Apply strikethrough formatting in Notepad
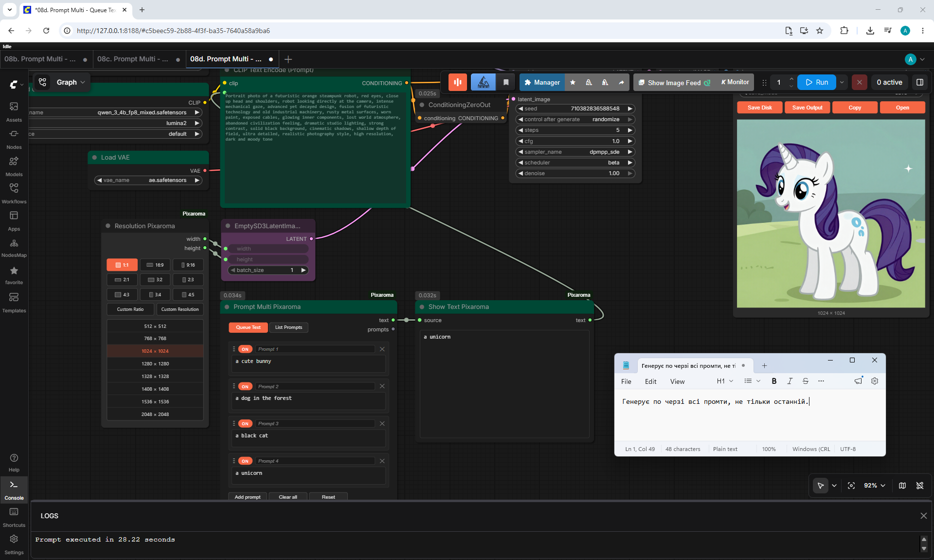 point(806,381)
